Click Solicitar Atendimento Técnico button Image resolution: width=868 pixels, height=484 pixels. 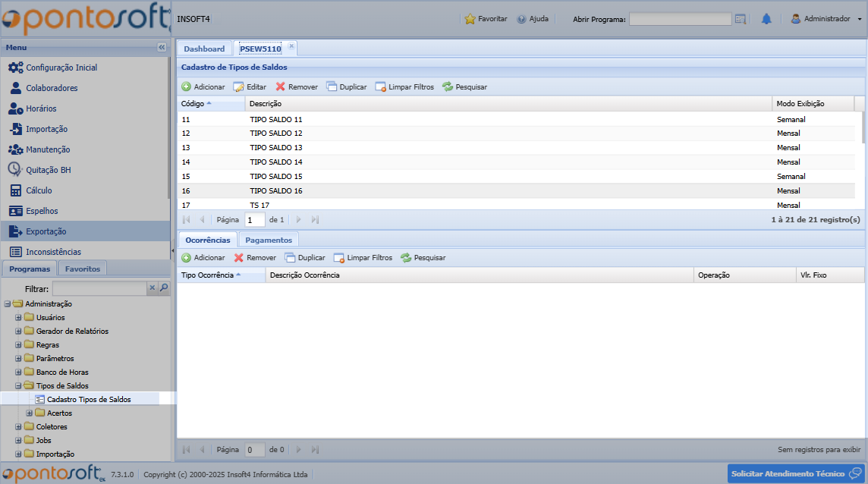click(x=795, y=473)
